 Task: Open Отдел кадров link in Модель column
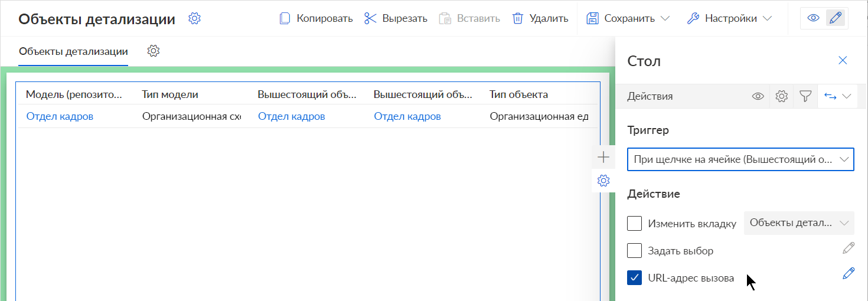[60, 116]
